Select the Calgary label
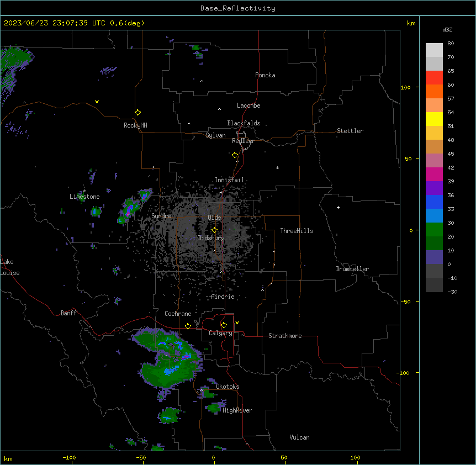476x465 pixels. (x=220, y=333)
